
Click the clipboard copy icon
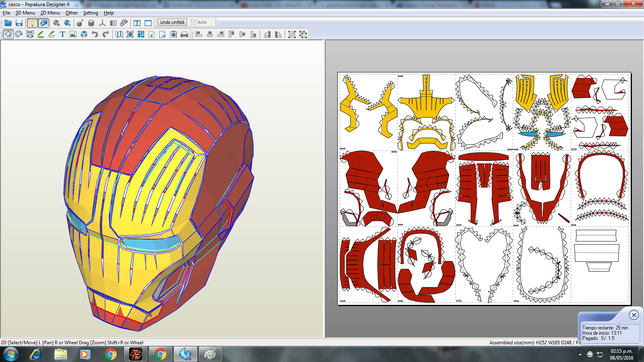[173, 34]
